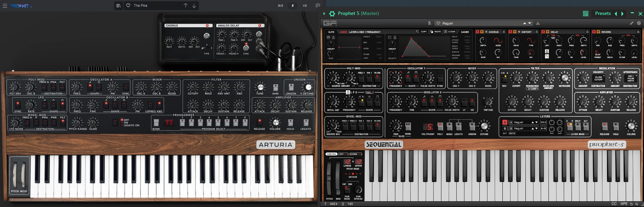Click the Arturia Tune knob
Viewport: 644px width, 207px height.
click(260, 87)
